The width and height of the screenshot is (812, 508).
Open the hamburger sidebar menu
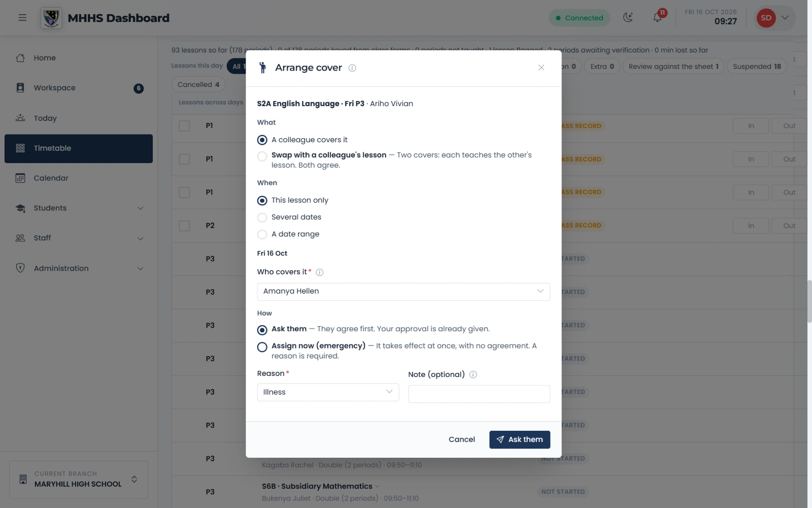coord(22,18)
